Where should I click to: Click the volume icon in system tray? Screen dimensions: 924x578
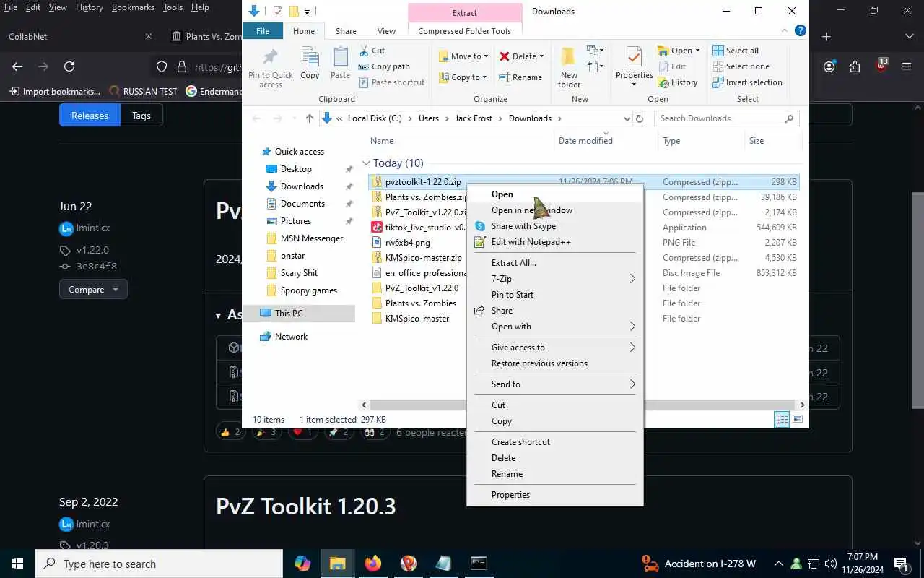[x=830, y=564]
